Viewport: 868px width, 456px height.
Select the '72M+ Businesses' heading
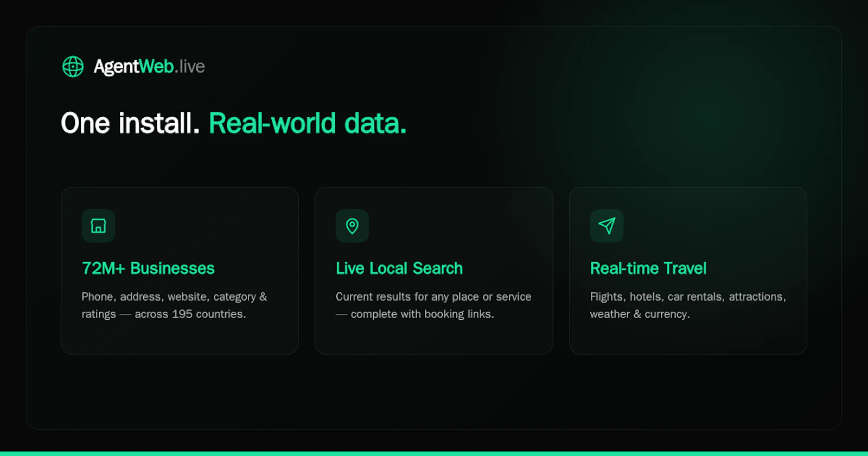(148, 268)
